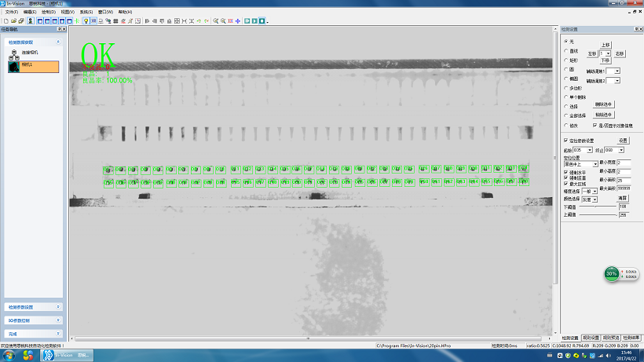Select the 连接相机 camera connection icon
Screen dimensions: 644x362
pyautogui.click(x=13, y=53)
